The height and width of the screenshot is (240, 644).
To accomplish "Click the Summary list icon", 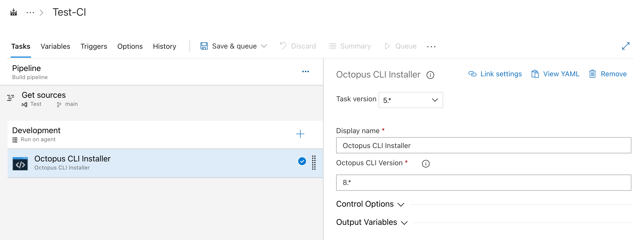I will click(332, 46).
